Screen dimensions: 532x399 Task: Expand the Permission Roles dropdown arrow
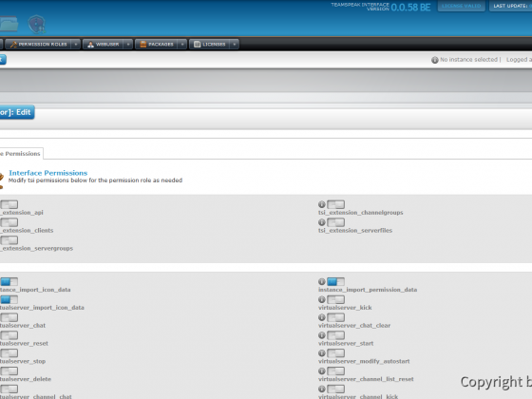click(76, 44)
